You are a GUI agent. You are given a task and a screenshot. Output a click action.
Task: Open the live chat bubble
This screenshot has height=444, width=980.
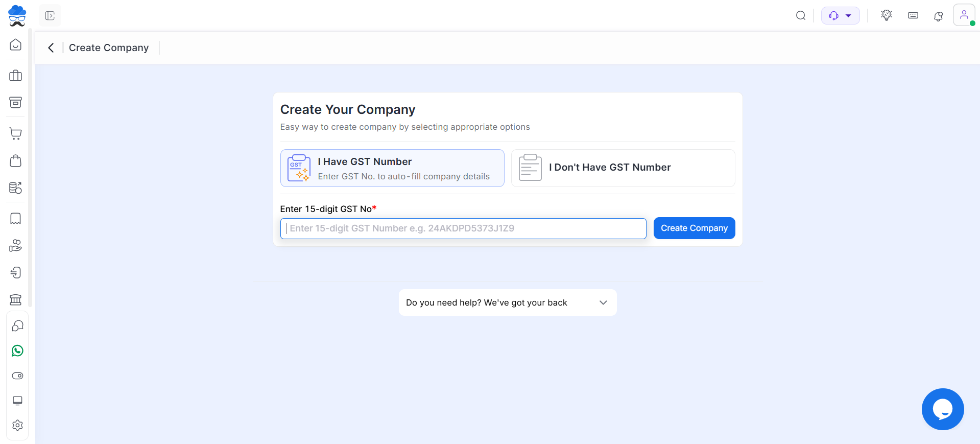click(942, 409)
